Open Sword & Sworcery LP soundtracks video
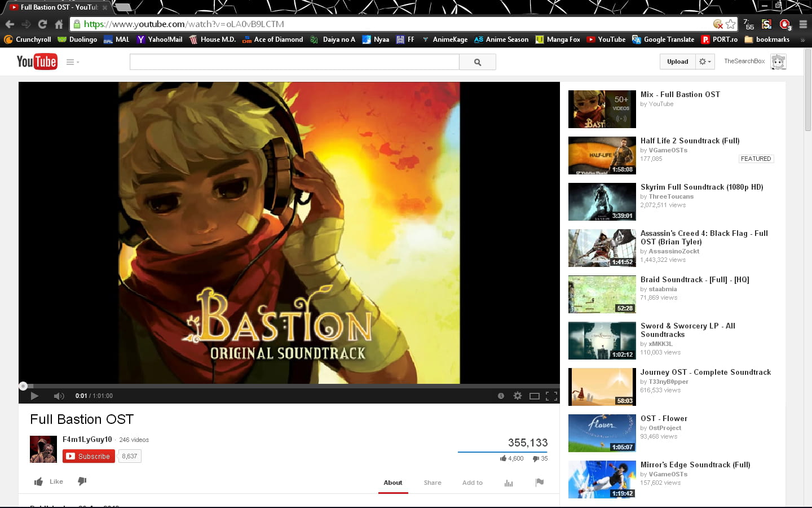 click(688, 330)
